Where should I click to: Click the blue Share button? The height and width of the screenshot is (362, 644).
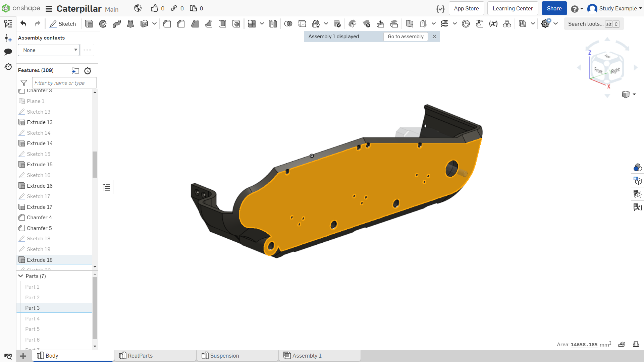click(554, 8)
